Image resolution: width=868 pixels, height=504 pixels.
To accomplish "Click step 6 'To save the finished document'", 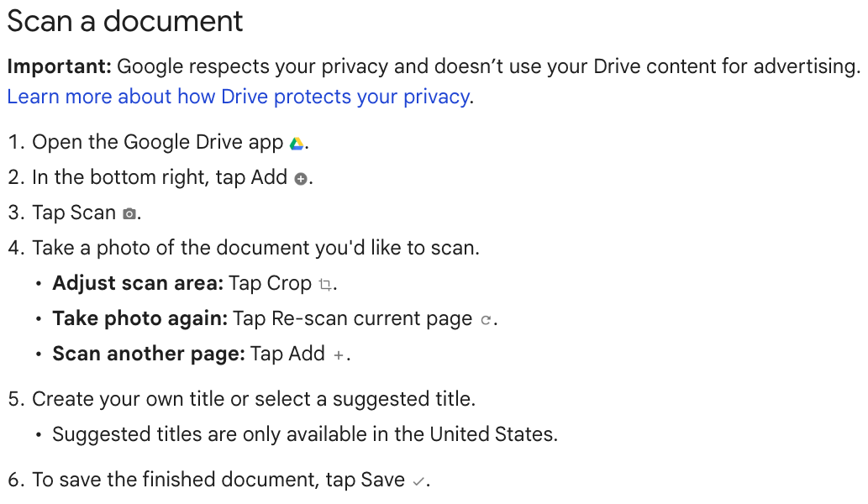I will [218, 480].
